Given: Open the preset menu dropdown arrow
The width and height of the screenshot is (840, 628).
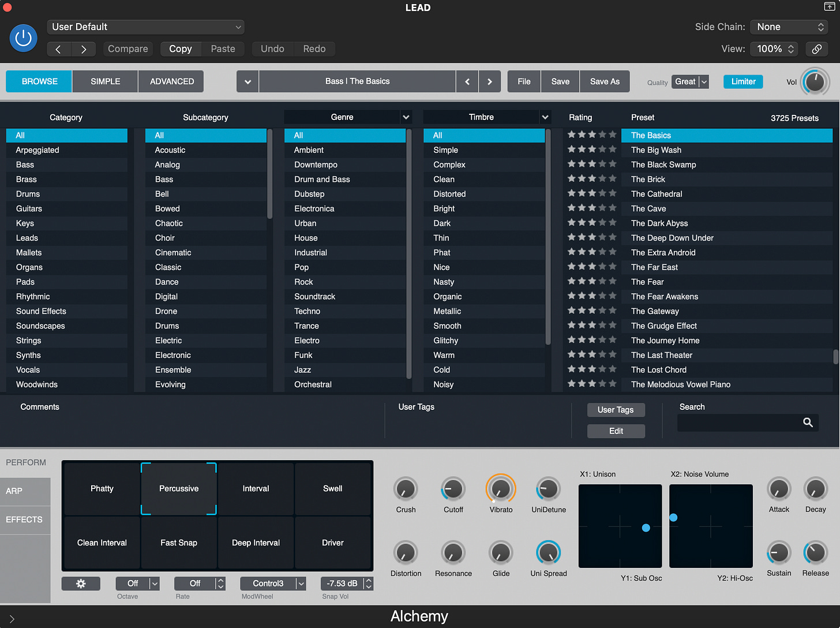Looking at the screenshot, I should tap(247, 81).
